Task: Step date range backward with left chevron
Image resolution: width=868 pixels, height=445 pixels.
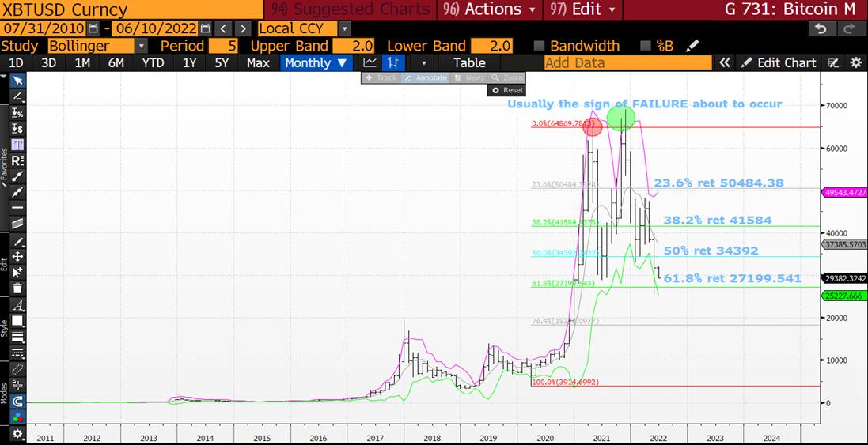Action: coord(222,28)
